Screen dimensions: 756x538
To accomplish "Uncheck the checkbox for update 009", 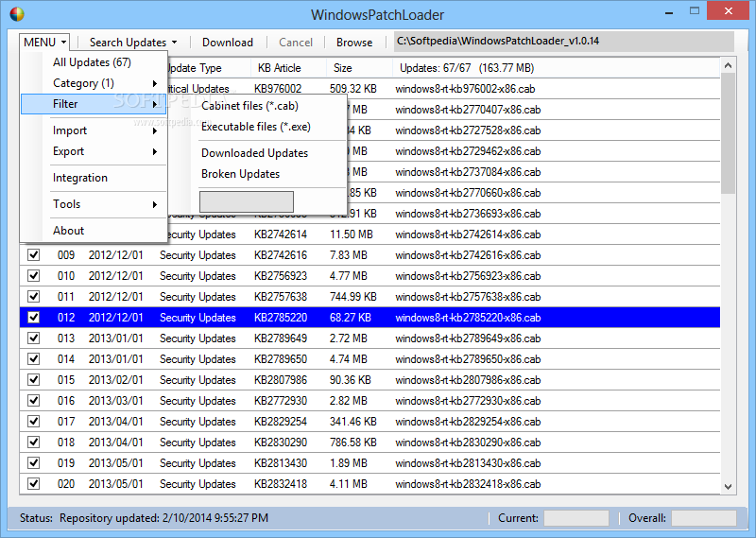I will pyautogui.click(x=33, y=254).
